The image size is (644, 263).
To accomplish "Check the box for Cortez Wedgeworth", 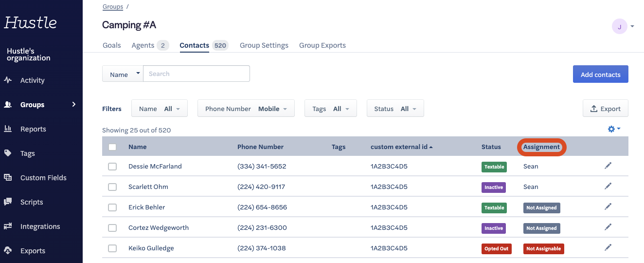I will pos(112,228).
